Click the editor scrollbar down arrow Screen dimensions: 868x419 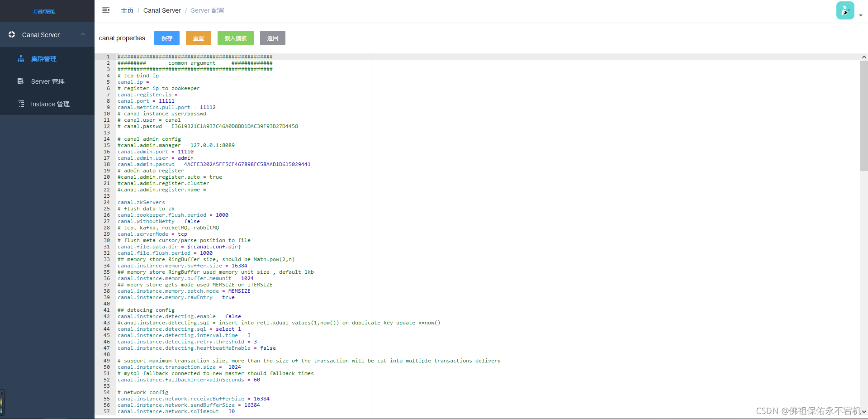coord(864,412)
